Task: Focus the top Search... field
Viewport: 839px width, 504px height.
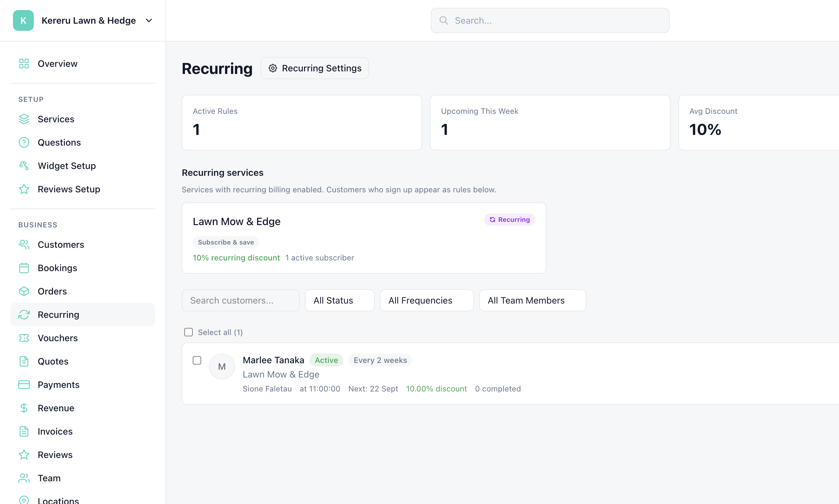Action: coord(550,20)
